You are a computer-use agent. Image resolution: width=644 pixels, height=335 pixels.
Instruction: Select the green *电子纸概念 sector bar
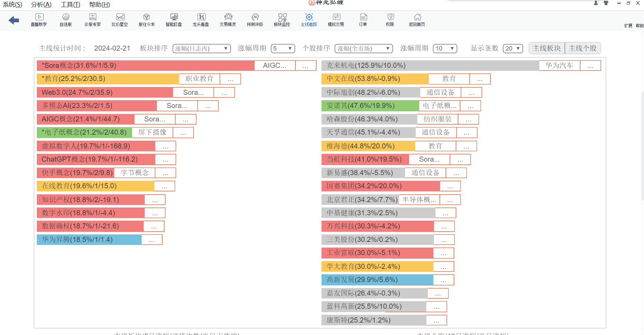84,132
